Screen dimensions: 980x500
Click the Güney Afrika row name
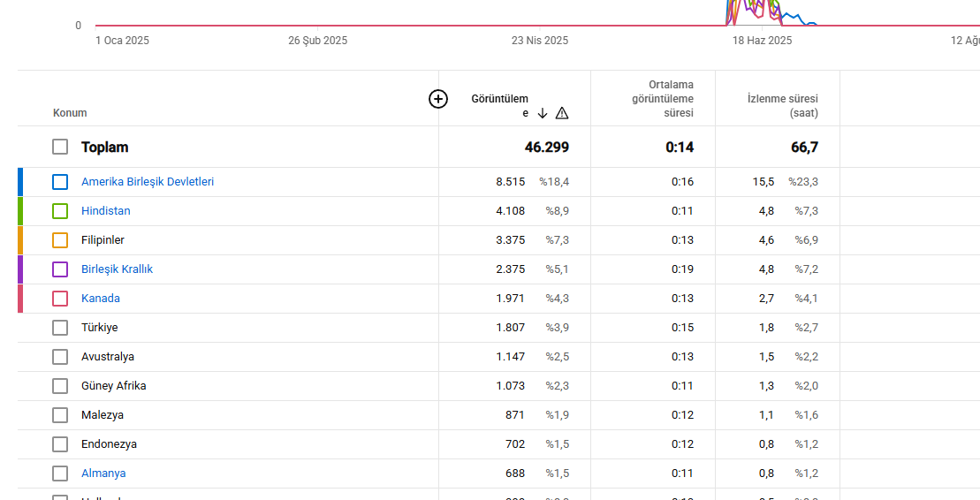point(114,386)
